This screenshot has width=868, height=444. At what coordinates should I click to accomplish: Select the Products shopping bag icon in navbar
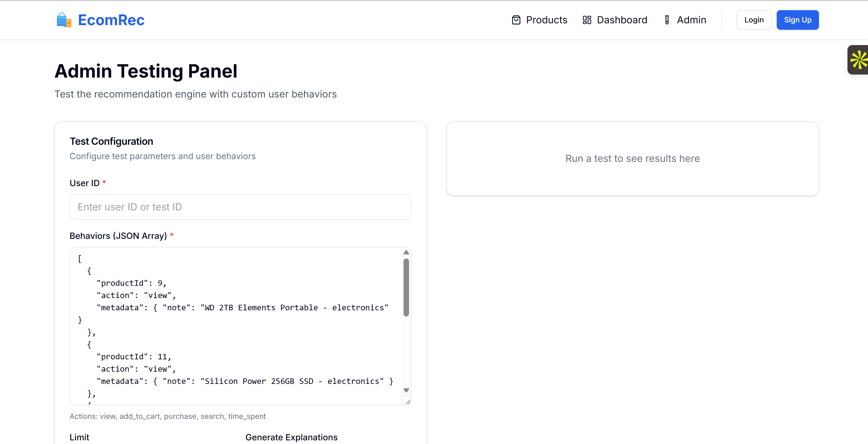point(516,20)
